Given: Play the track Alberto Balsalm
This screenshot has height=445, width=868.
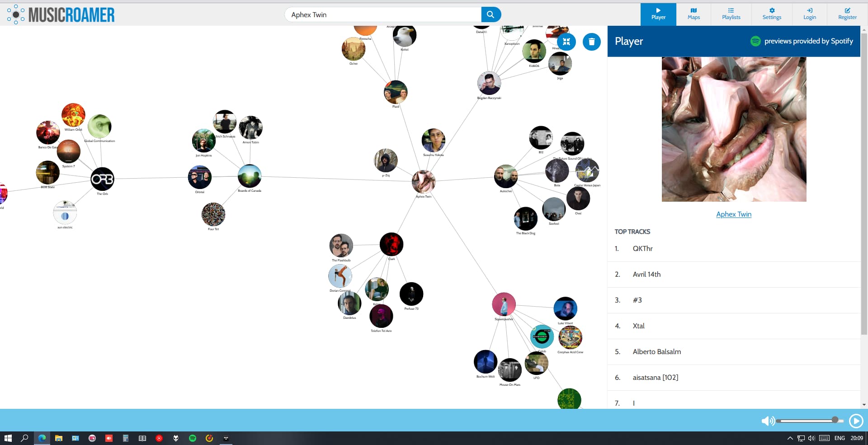Looking at the screenshot, I should (734, 352).
